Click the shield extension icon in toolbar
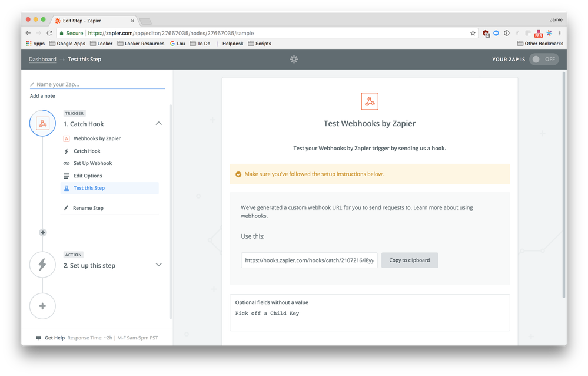This screenshot has width=588, height=376. (486, 34)
